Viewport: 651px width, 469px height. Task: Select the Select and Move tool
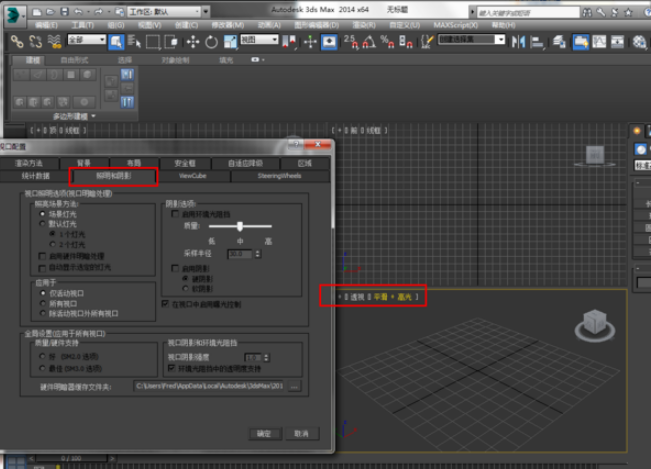[x=193, y=42]
